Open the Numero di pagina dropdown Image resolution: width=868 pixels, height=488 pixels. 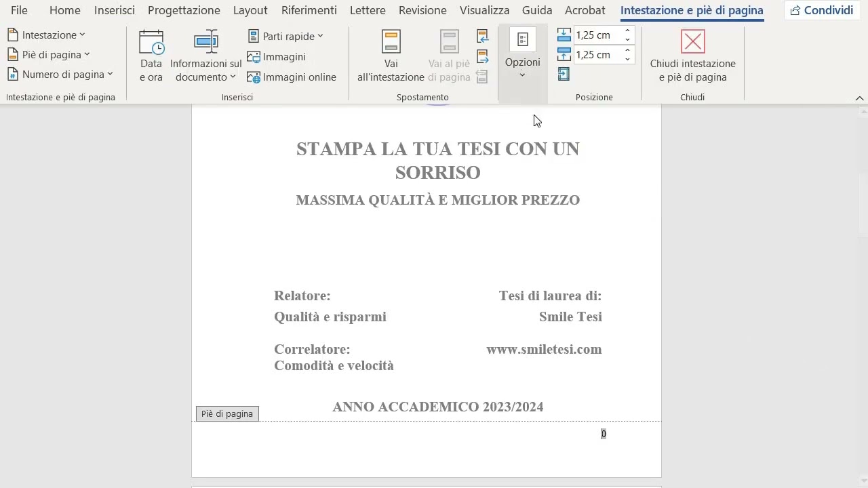pos(60,74)
